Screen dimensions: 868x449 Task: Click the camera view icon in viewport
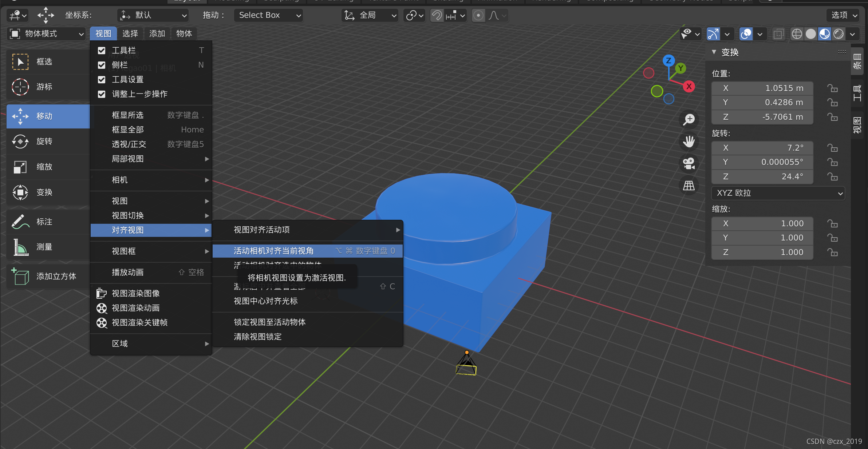pyautogui.click(x=689, y=163)
